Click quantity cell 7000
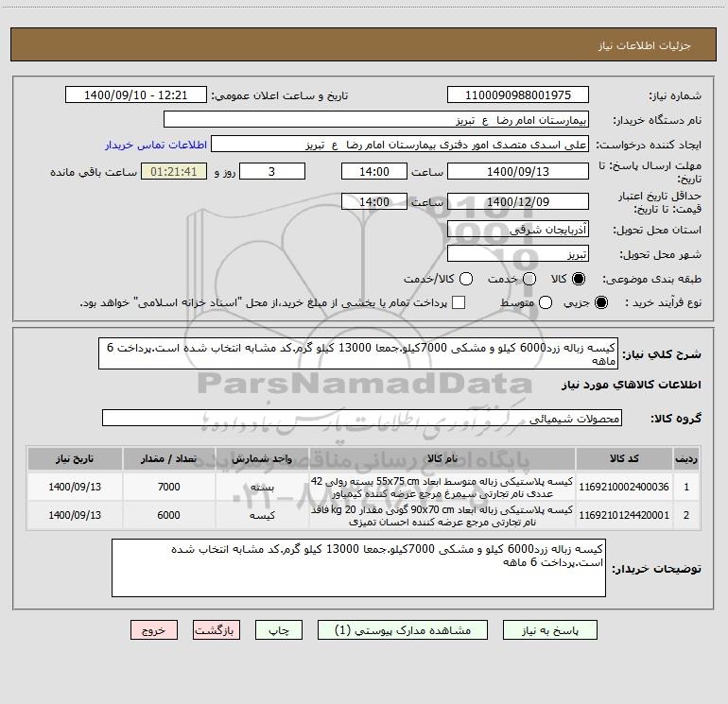This screenshot has height=704, width=728. point(168,487)
